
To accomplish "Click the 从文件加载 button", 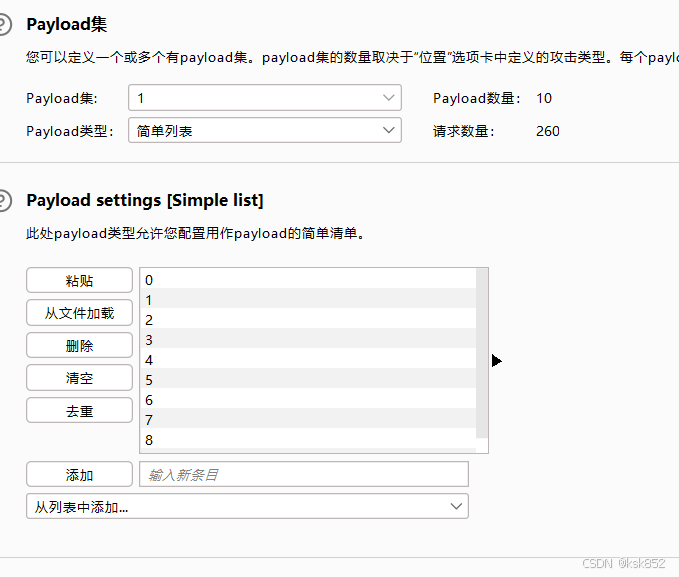I will [79, 313].
